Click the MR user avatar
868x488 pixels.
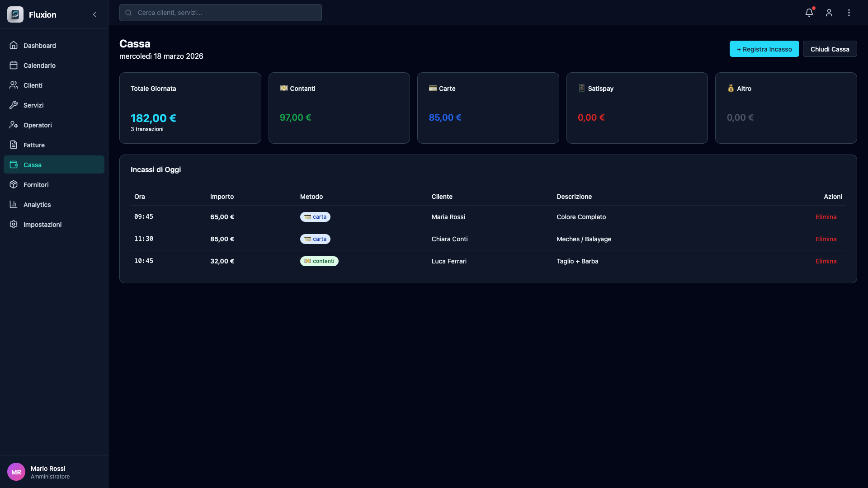(16, 472)
